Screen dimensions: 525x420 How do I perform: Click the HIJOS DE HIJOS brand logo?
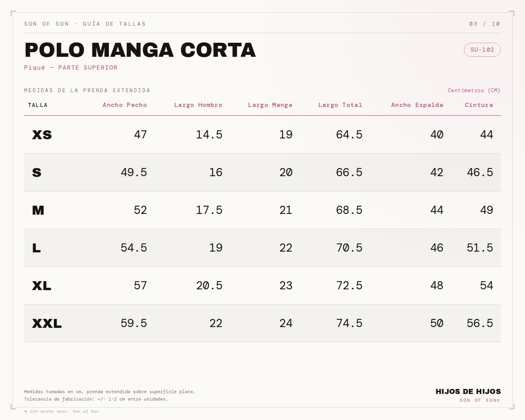pos(468,392)
